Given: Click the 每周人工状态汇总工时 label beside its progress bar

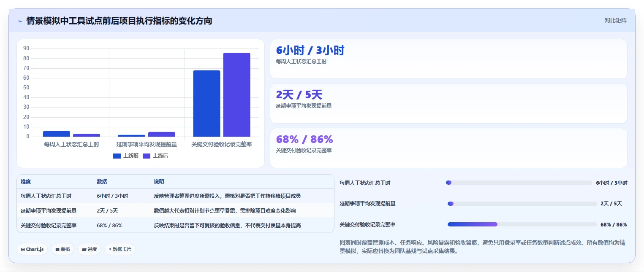Looking at the screenshot, I should pyautogui.click(x=365, y=183).
